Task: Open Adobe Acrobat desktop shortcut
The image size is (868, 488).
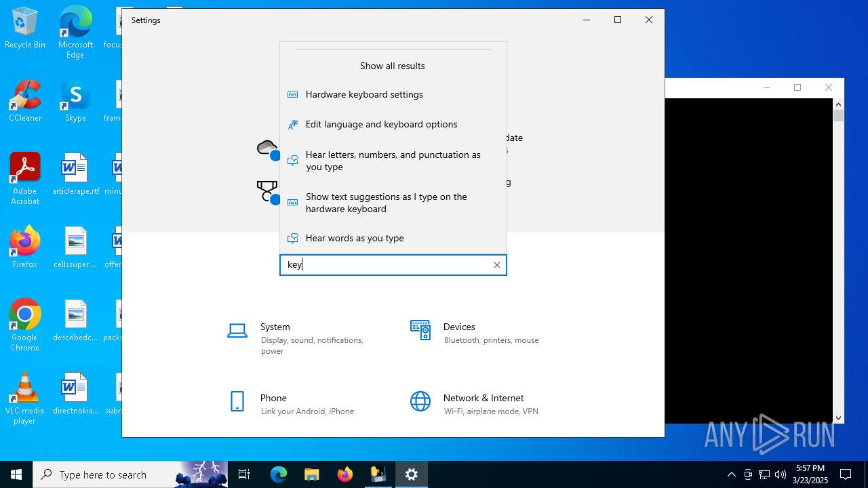Action: (x=25, y=179)
